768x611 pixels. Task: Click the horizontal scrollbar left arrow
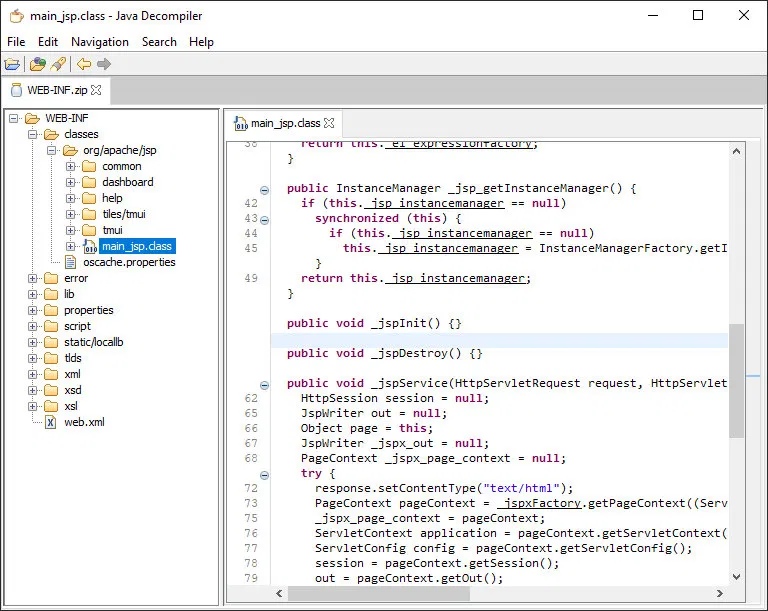279,593
